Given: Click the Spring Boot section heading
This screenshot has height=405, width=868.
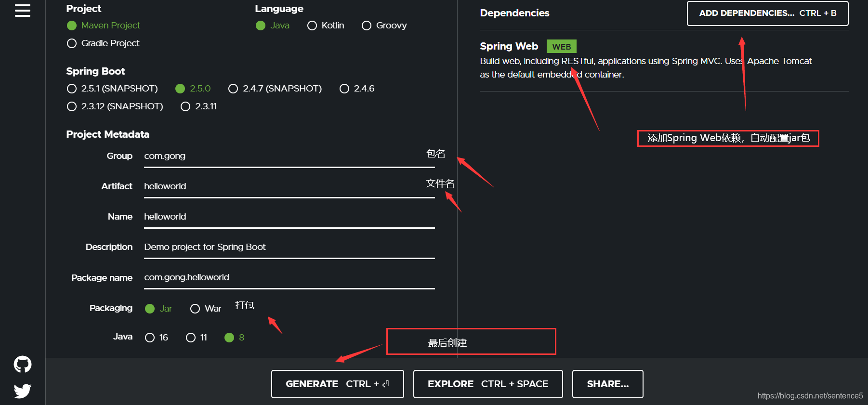Looking at the screenshot, I should pyautogui.click(x=95, y=71).
